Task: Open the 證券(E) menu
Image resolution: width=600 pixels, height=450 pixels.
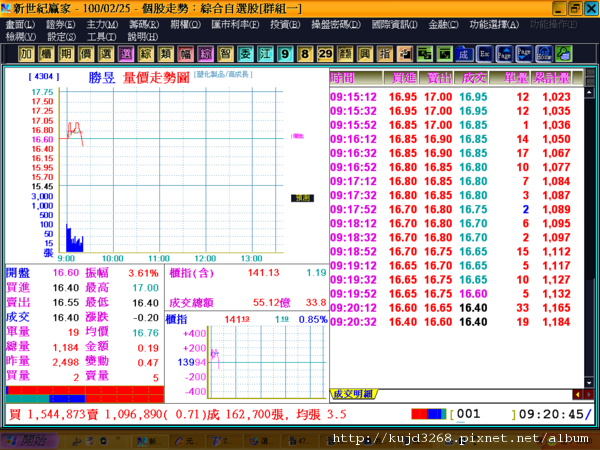Action: (60, 25)
